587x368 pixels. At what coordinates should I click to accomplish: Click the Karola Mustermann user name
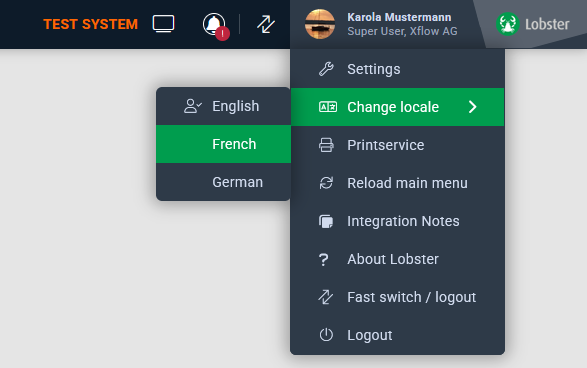point(399,17)
